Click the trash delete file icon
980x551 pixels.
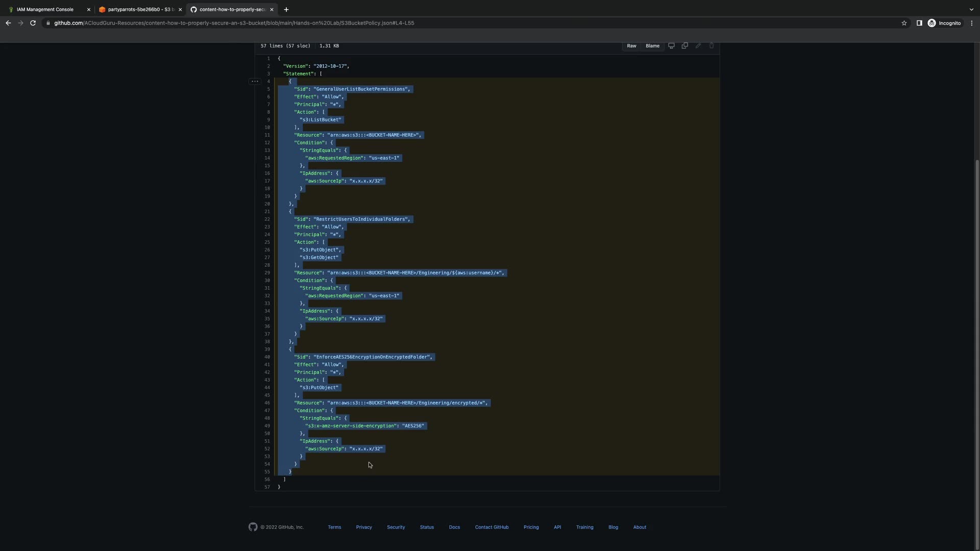click(x=712, y=46)
